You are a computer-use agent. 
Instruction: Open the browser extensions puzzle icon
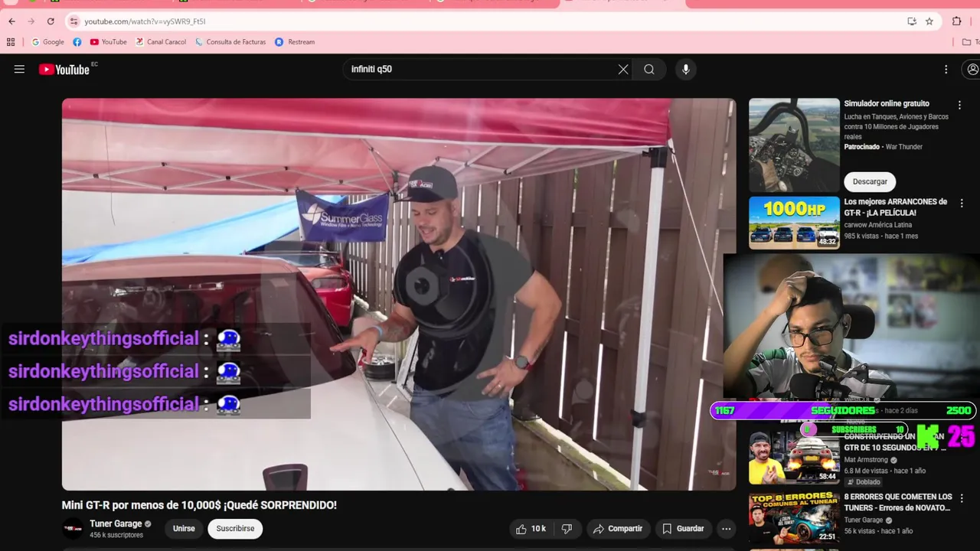957,21
